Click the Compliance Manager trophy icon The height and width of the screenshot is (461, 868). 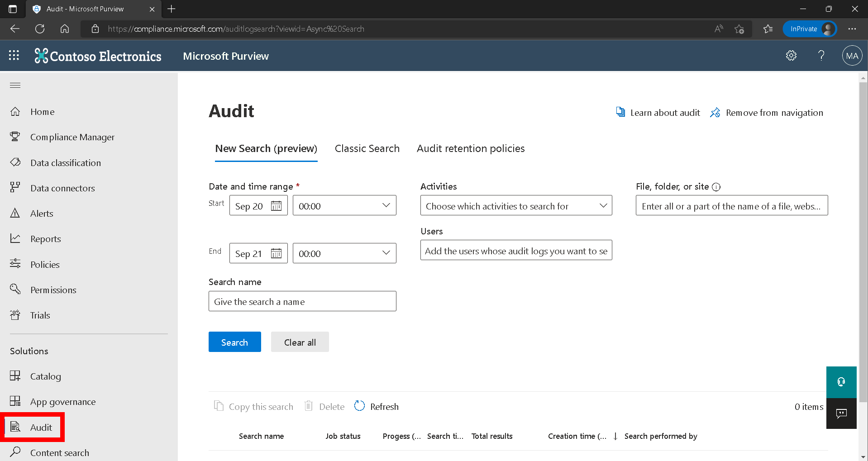[15, 137]
